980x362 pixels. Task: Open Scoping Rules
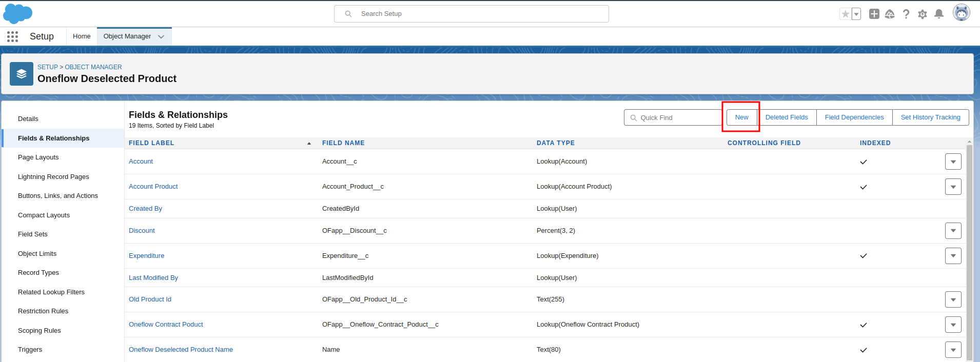[x=63, y=331]
